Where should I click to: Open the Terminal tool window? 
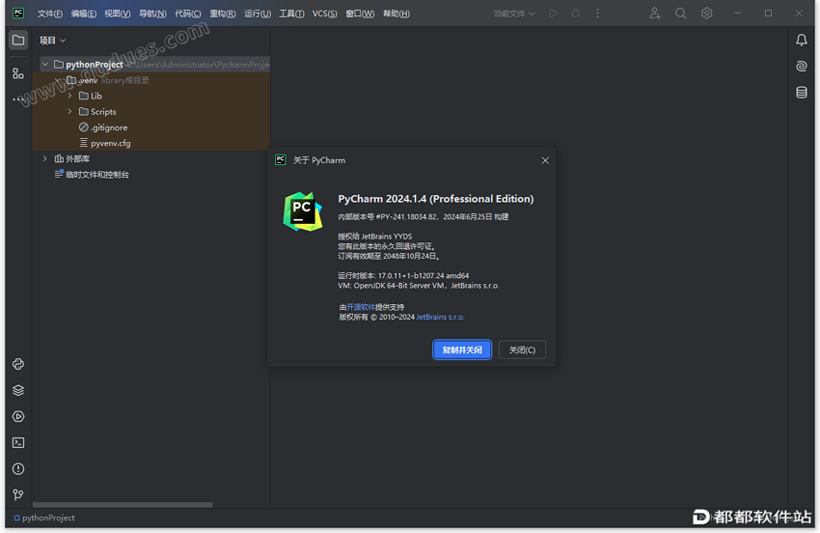tap(18, 443)
